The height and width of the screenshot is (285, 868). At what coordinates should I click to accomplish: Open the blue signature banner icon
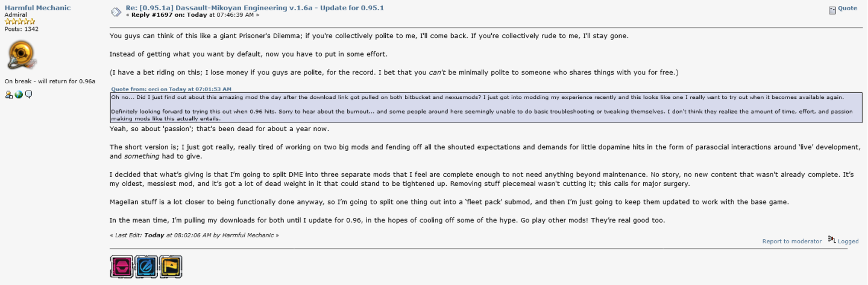146,266
